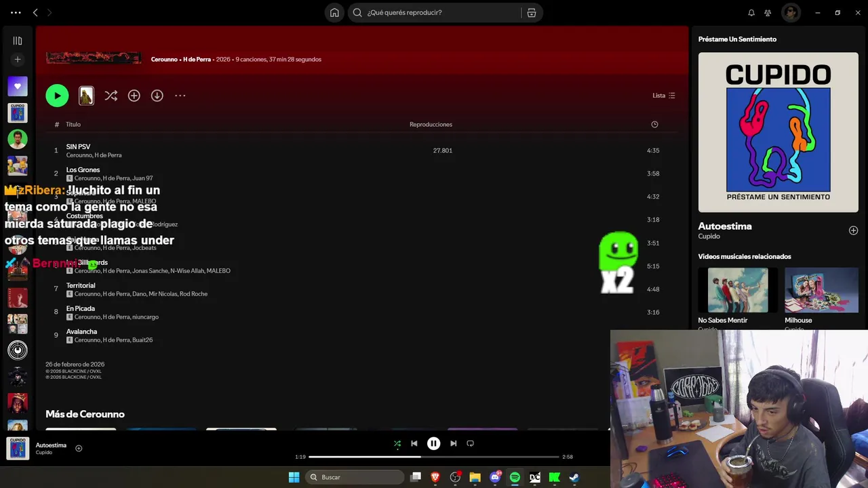Add Autoestima to library in the right panel
Viewport: 868px width, 488px height.
(x=853, y=230)
